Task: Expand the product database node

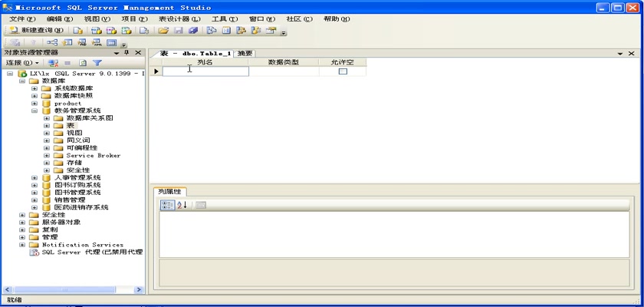Action: click(34, 103)
